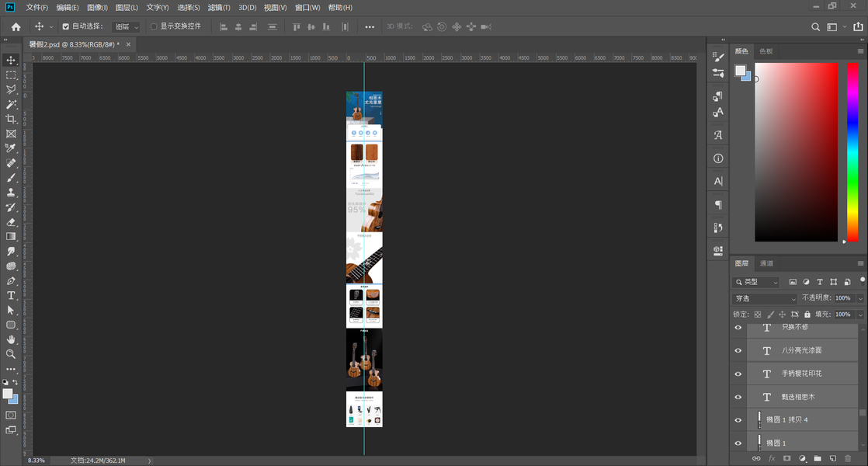Hide the 甄选相思木 layer
868x466 pixels.
[738, 397]
